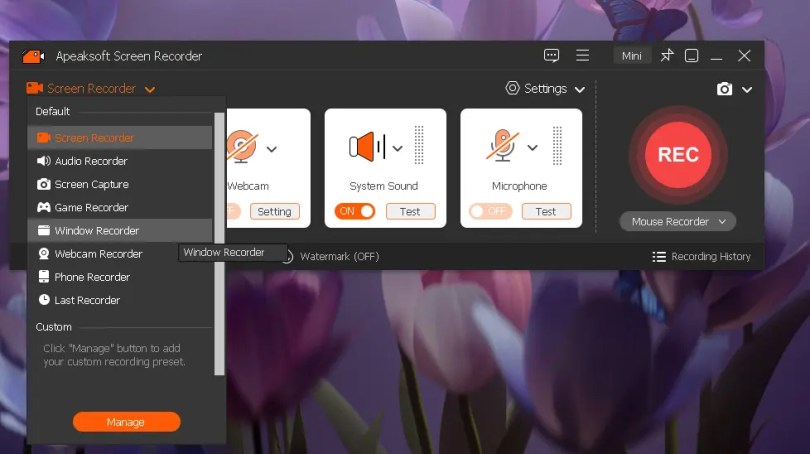Image resolution: width=810 pixels, height=454 pixels.
Task: Click the Screen Capture camera icon
Action: pos(44,184)
